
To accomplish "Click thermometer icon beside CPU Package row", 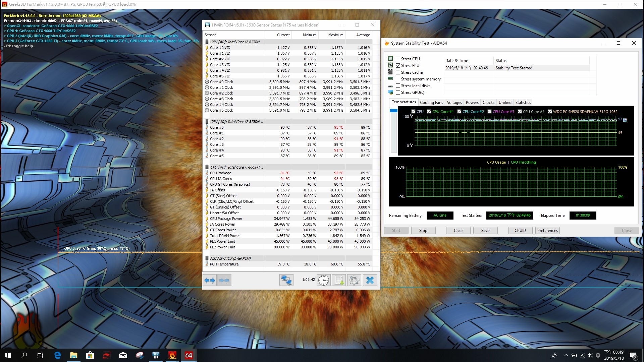I will 207,173.
